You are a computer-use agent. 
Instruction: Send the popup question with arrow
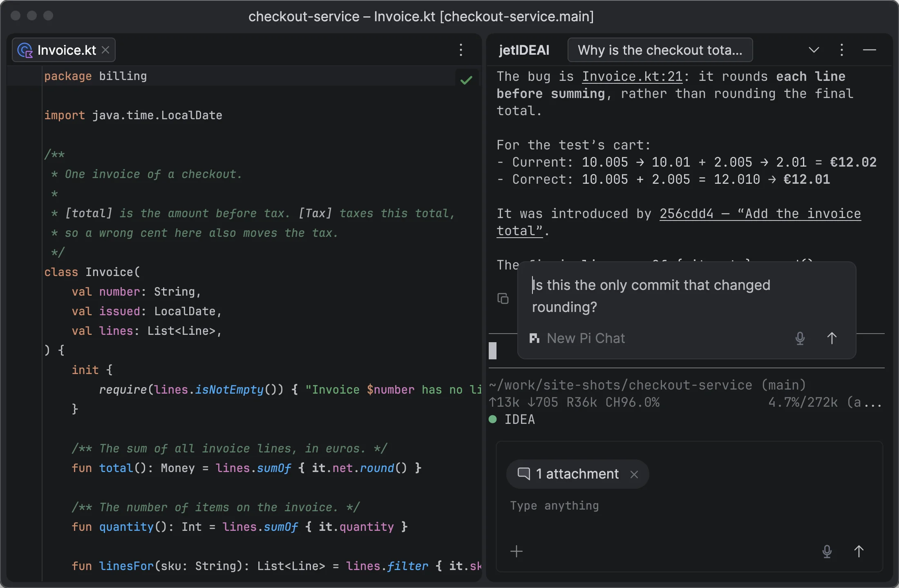click(832, 338)
